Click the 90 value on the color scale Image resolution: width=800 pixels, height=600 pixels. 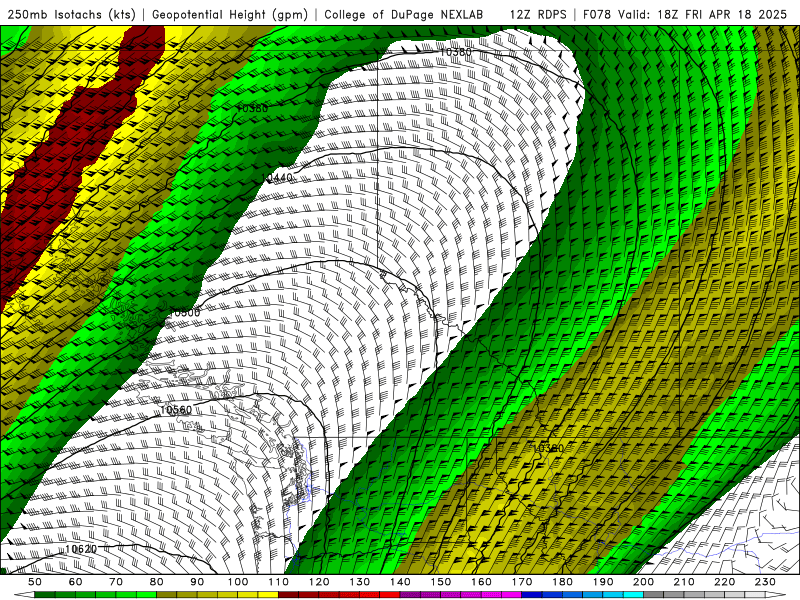(197, 582)
